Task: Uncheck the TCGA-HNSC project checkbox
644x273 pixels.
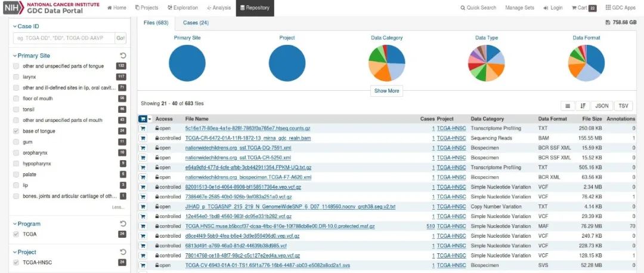Action: point(16,262)
